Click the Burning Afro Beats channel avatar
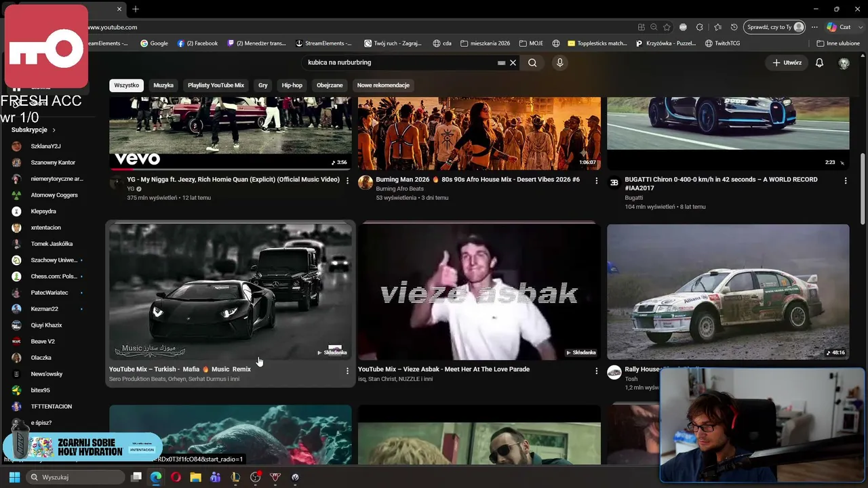The image size is (868, 488). coord(366,182)
